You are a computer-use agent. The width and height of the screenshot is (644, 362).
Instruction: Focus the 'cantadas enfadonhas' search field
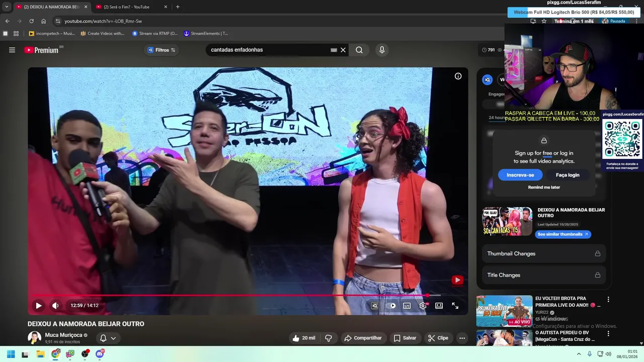coord(269,50)
